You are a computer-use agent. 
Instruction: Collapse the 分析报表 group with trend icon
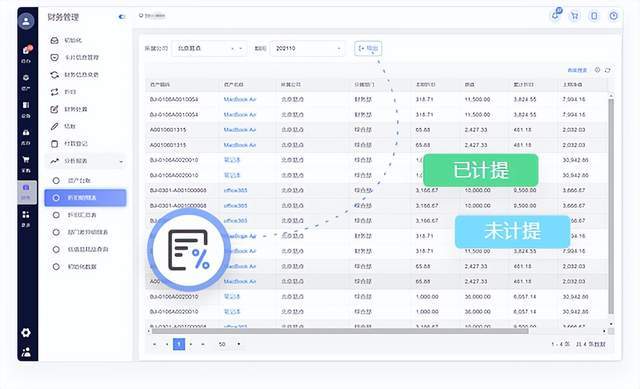coord(86,161)
